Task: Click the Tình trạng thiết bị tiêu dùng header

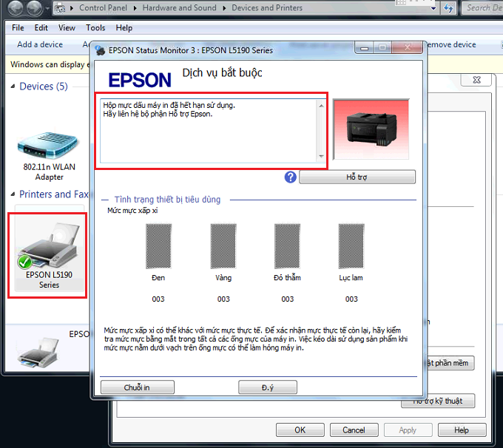Action: 167,200
